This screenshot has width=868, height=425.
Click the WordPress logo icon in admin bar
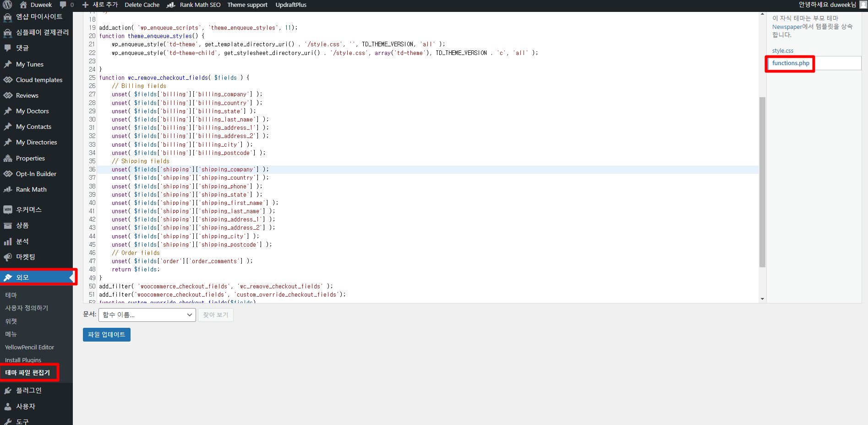tap(8, 5)
